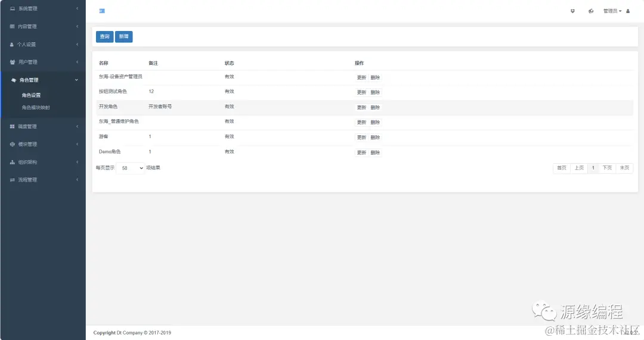Click 更新 for 按钮测试角色 row
The image size is (644, 340).
pos(361,92)
